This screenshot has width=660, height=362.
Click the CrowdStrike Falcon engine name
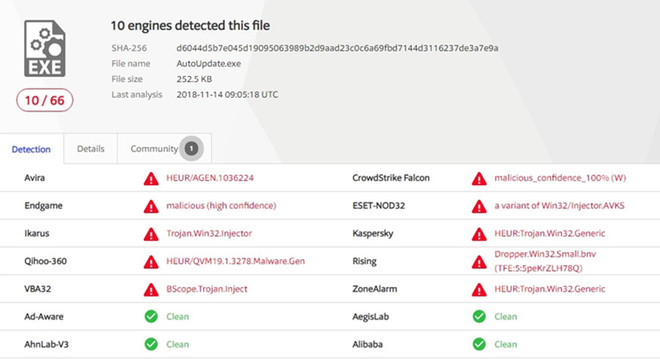point(391,178)
